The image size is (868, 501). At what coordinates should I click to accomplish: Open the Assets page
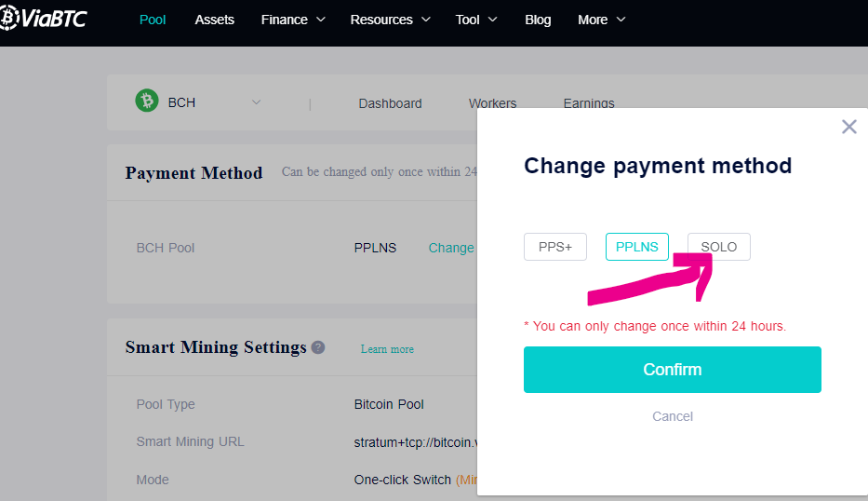click(x=214, y=20)
